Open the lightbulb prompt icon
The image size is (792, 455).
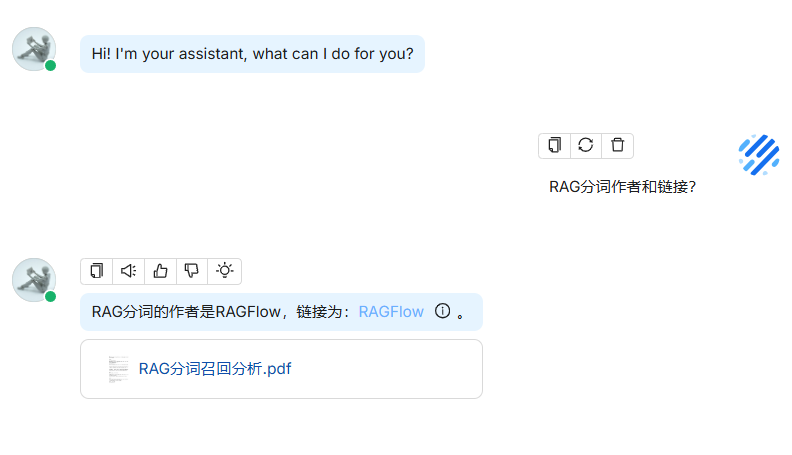click(x=224, y=271)
